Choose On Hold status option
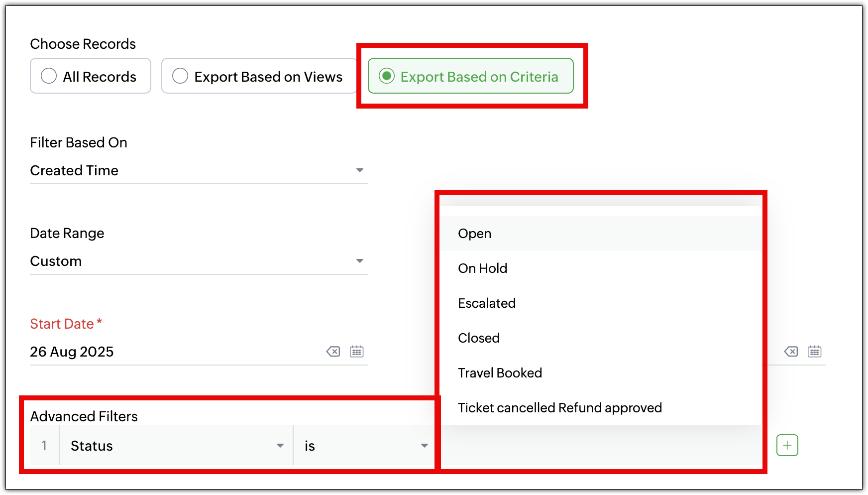 click(482, 268)
